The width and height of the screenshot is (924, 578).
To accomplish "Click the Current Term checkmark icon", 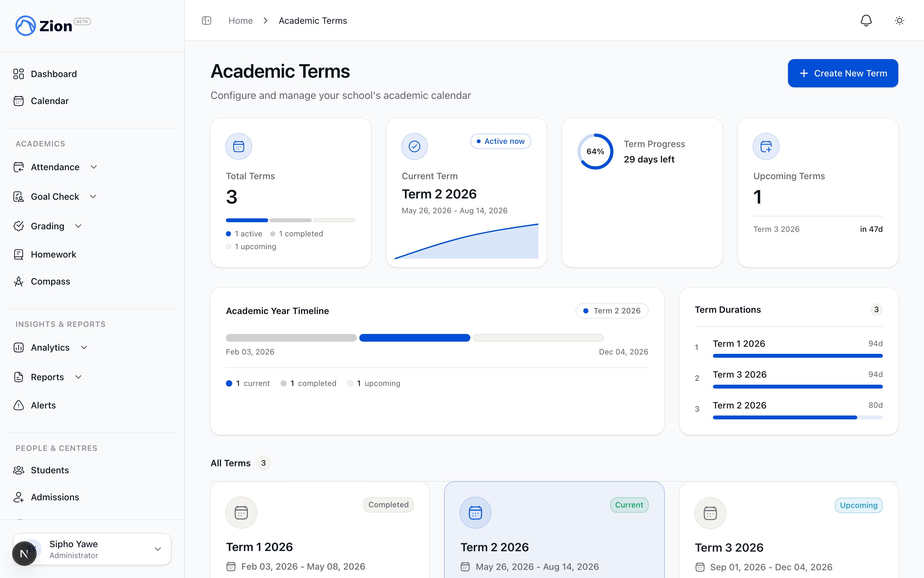I will point(414,146).
